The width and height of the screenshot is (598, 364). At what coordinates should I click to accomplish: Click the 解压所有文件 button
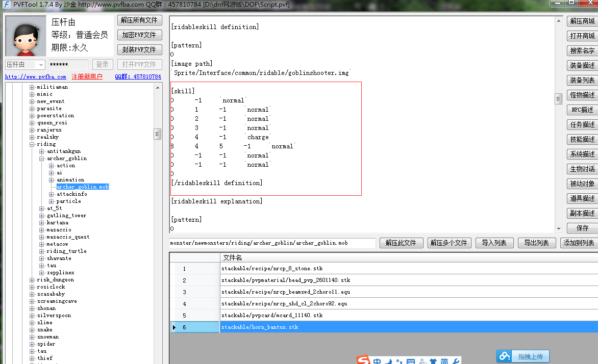[139, 20]
